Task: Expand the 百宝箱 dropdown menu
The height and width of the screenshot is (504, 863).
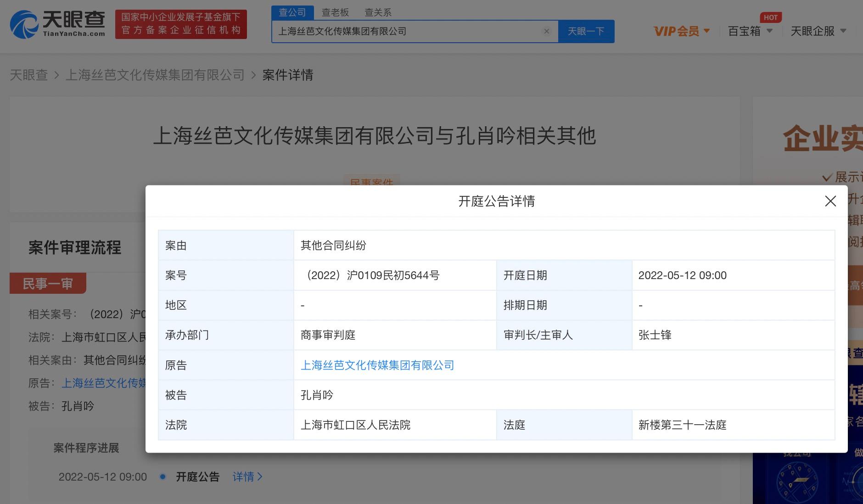Action: 746,31
